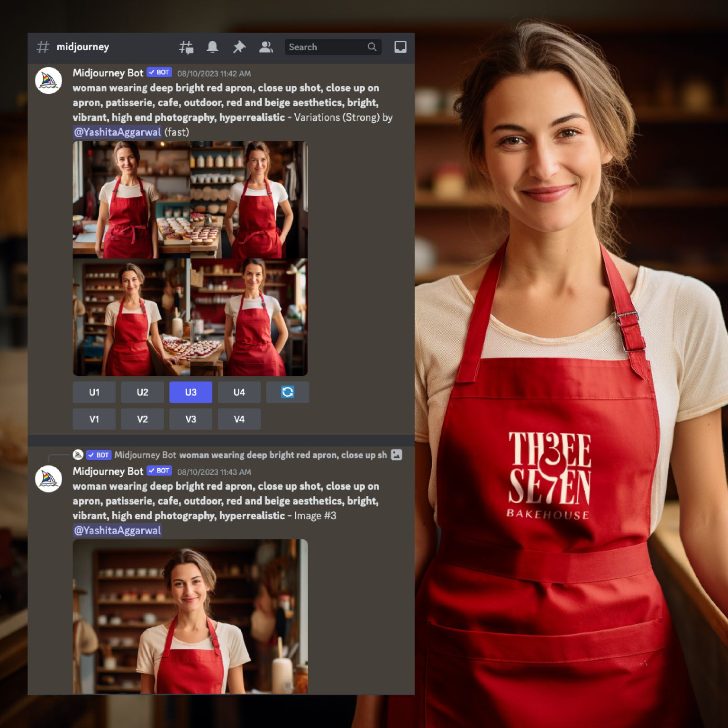Open the bottom-left image in the grid
The width and height of the screenshot is (728, 728).
[131, 317]
